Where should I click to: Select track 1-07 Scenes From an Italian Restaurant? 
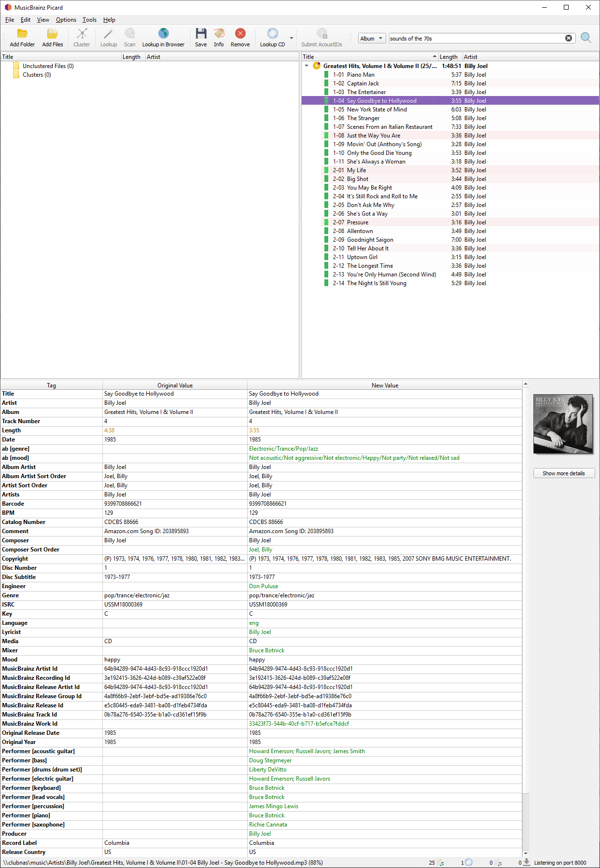[x=450, y=127]
